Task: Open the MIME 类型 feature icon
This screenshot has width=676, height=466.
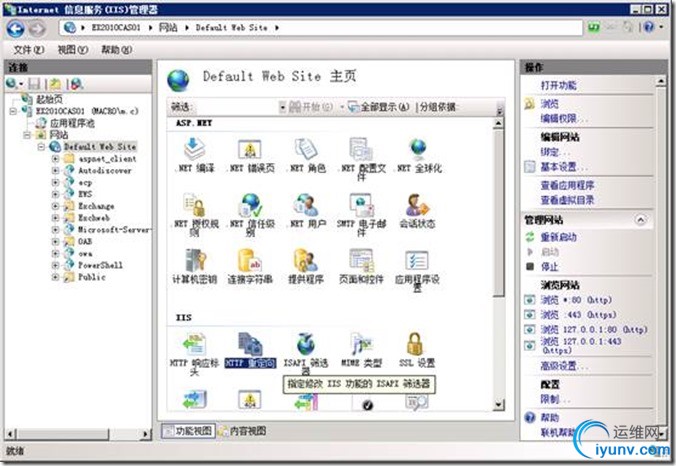Action: click(361, 350)
